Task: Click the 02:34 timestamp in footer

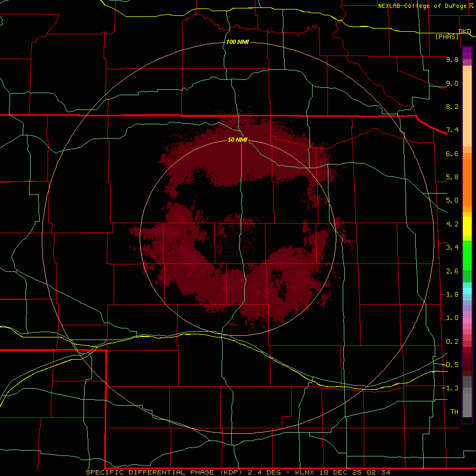Action: [x=378, y=472]
